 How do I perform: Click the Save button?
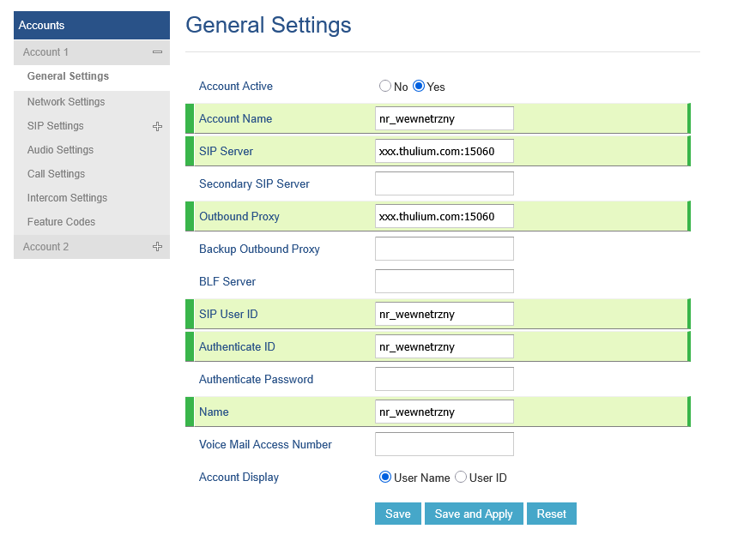point(397,514)
